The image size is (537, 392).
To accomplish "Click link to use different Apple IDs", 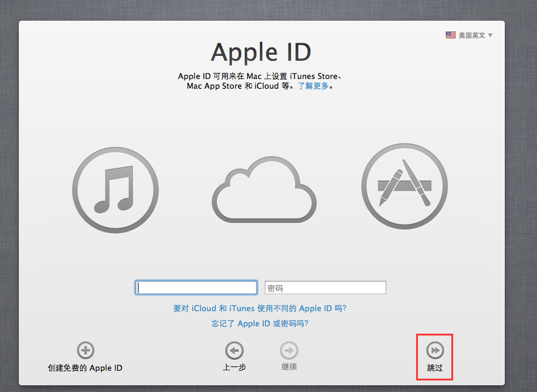I will click(260, 308).
